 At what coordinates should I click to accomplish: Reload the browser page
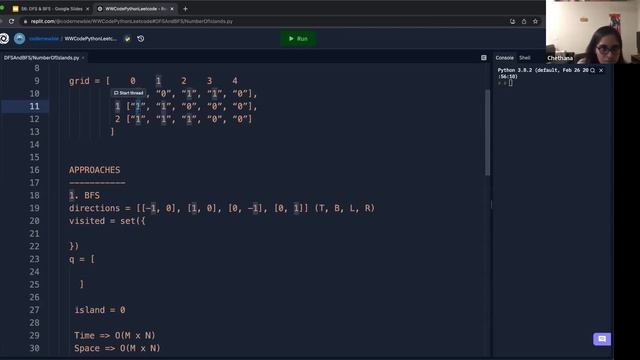tap(11, 21)
